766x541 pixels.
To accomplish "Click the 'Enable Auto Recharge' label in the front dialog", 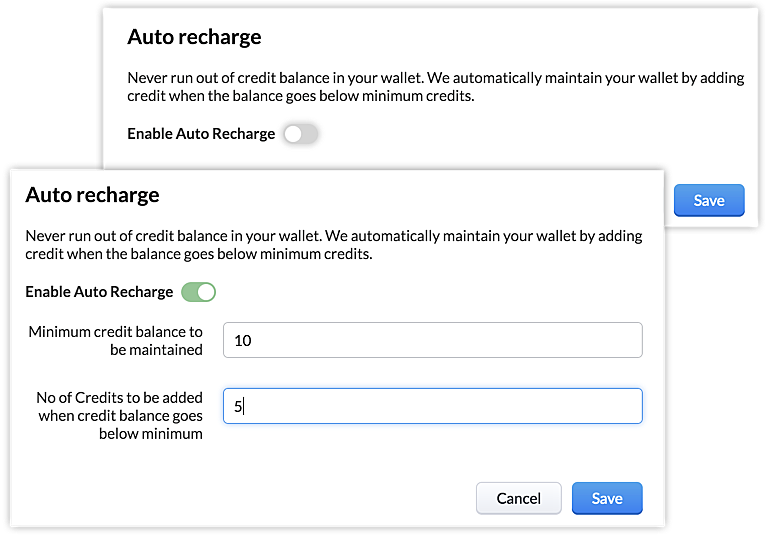I will (x=99, y=292).
